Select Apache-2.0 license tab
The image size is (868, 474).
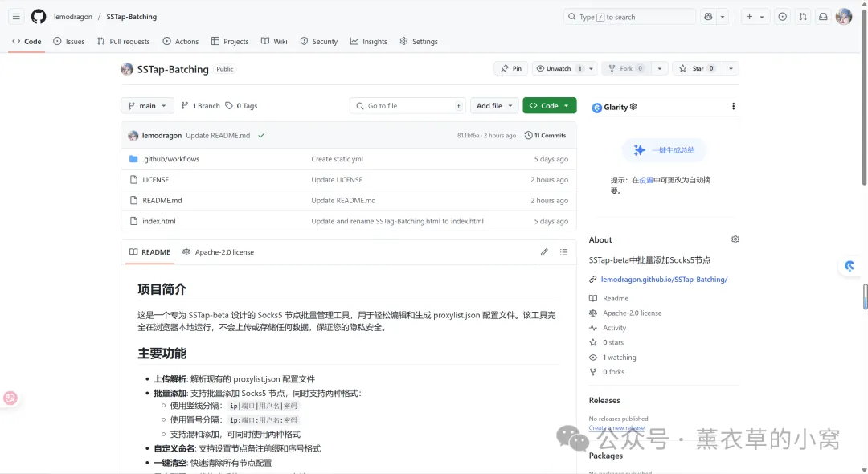tap(218, 251)
